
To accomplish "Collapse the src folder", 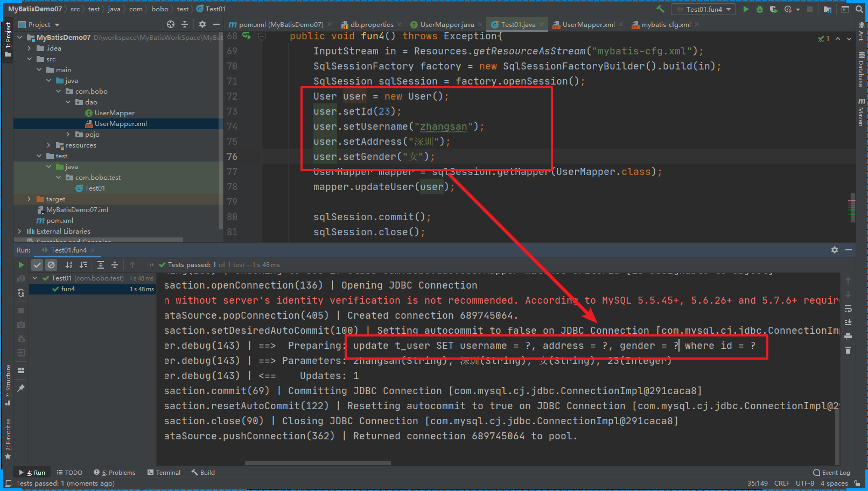I will [30, 59].
